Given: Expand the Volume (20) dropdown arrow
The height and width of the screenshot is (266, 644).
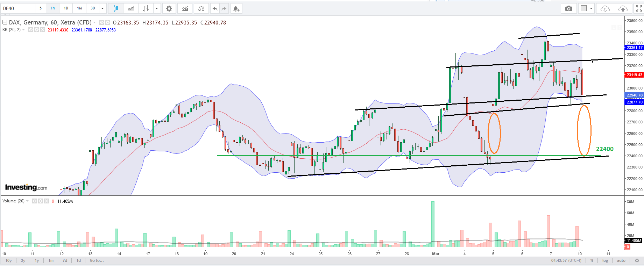Looking at the screenshot, I should 27,201.
